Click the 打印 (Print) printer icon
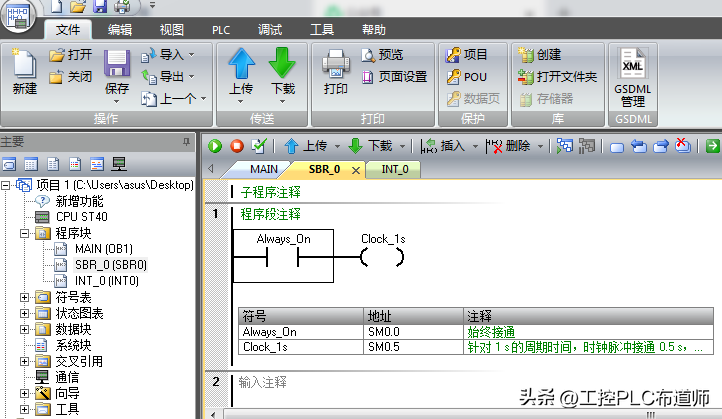The width and height of the screenshot is (722, 419). click(x=336, y=73)
